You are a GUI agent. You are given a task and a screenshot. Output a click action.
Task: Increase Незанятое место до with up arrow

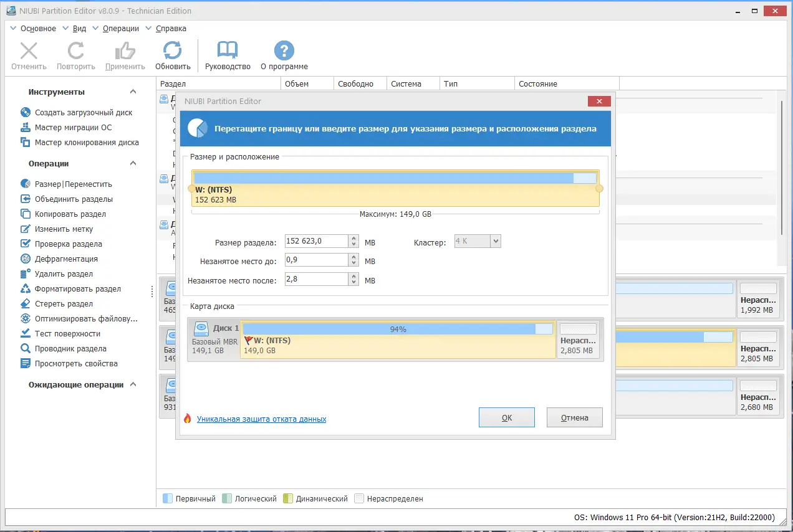click(x=354, y=257)
